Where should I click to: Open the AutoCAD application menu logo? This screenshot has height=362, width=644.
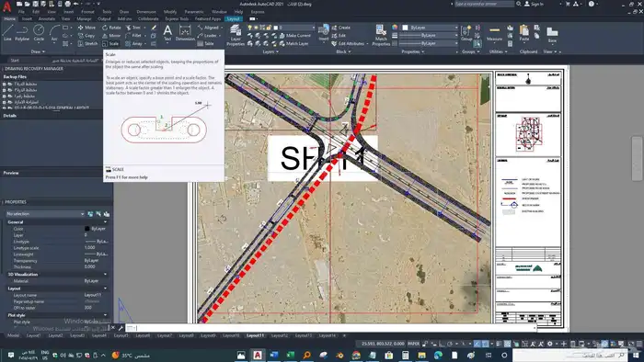[6, 6]
